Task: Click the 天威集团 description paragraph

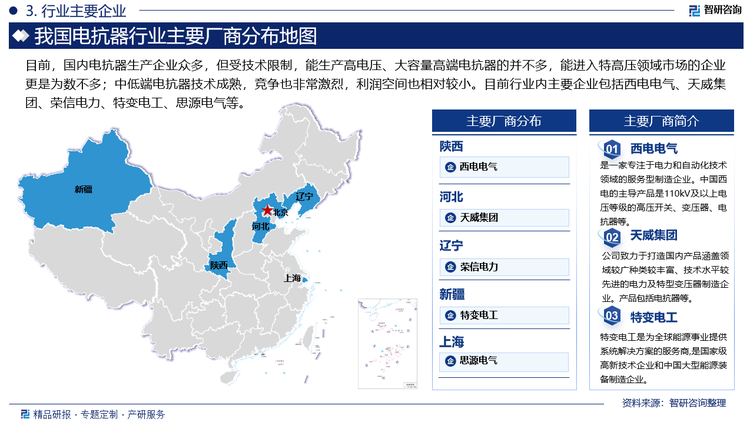Action: point(665,277)
